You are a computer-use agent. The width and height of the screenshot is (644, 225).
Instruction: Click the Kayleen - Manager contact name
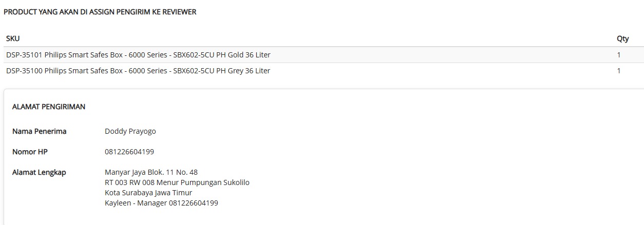pyautogui.click(x=135, y=203)
